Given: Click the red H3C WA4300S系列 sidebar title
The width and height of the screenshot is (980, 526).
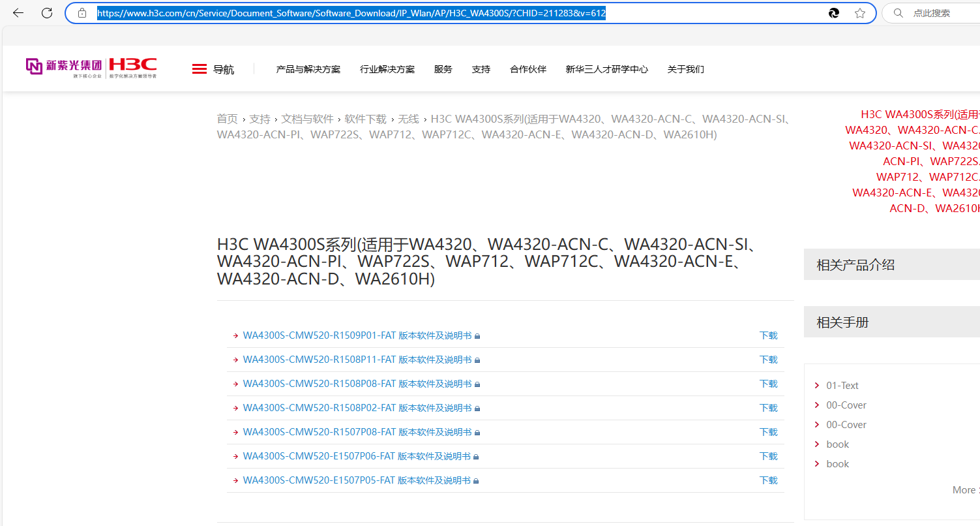Looking at the screenshot, I should click(x=913, y=161).
